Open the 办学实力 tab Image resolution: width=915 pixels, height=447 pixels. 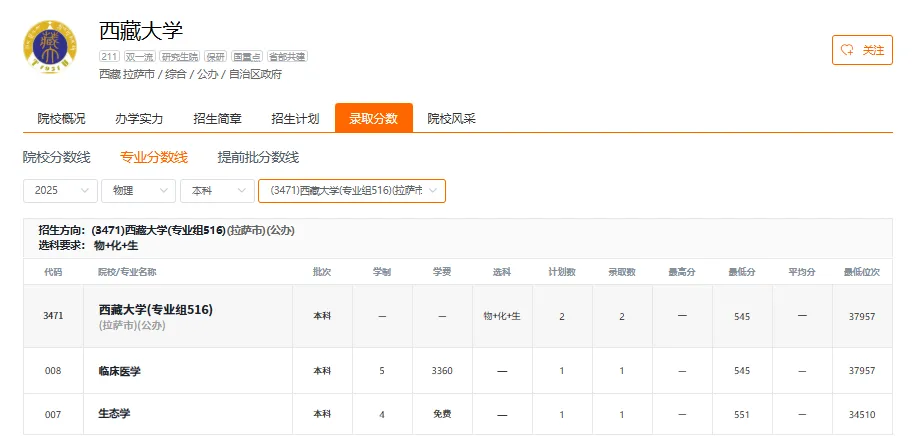[x=139, y=118]
